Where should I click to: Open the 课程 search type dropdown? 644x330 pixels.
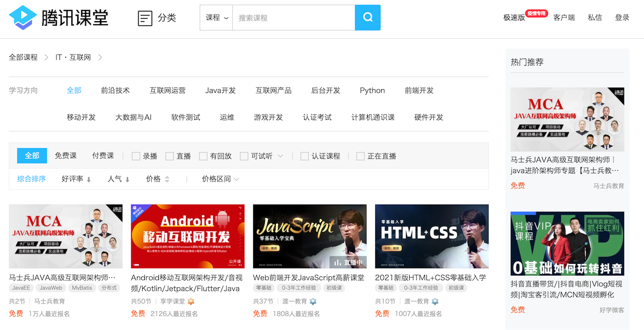(216, 18)
